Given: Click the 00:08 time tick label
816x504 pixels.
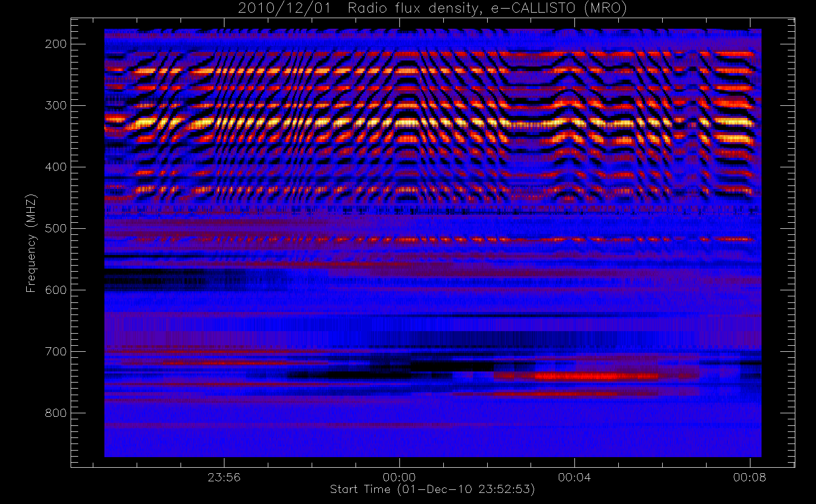Looking at the screenshot, I should coord(750,477).
